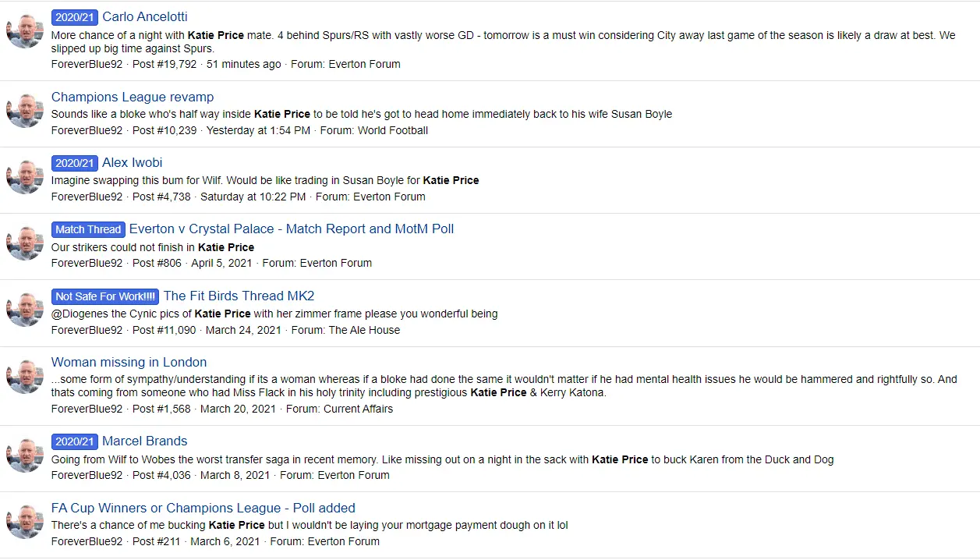The width and height of the screenshot is (980, 560).
Task: Click the Not Safe For Work!!!! prefix label
Action: click(x=105, y=296)
